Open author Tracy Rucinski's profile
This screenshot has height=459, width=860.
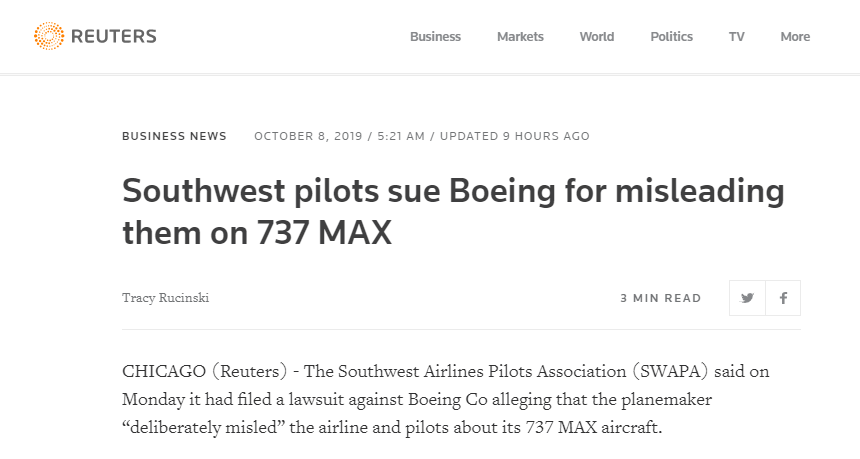point(166,298)
